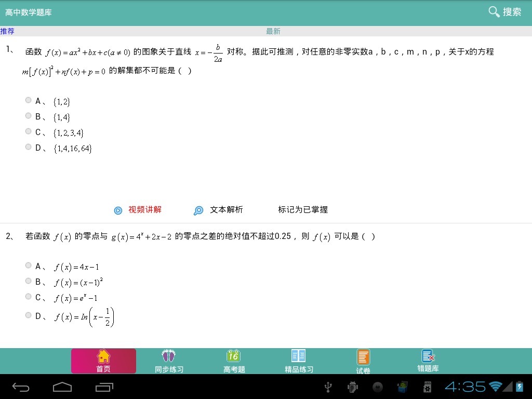Open 错题库 wrong-questions icon

(428, 356)
